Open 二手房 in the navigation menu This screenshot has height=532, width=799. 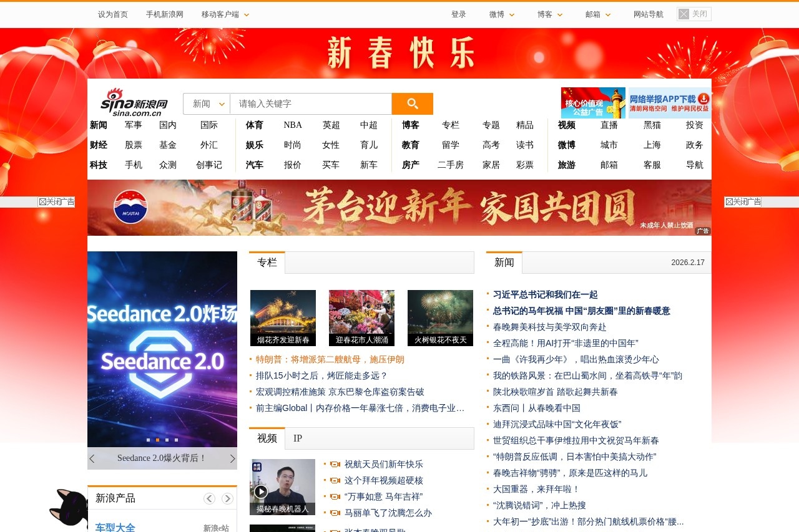click(451, 165)
